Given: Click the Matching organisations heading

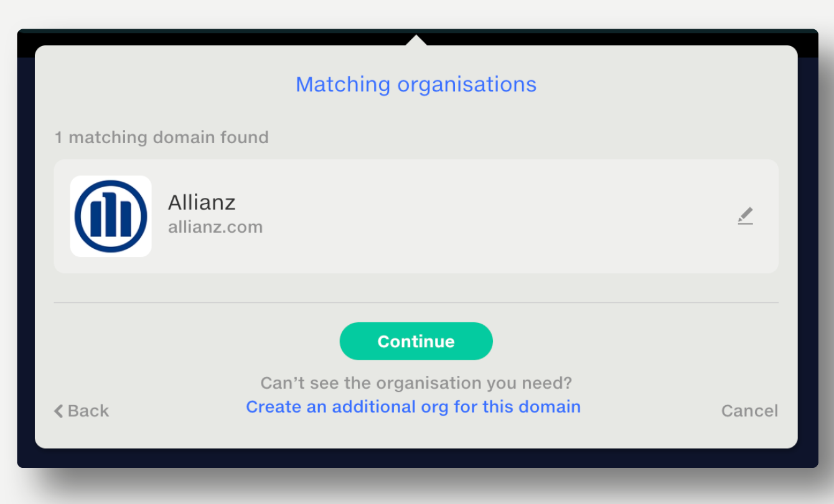Looking at the screenshot, I should tap(416, 84).
